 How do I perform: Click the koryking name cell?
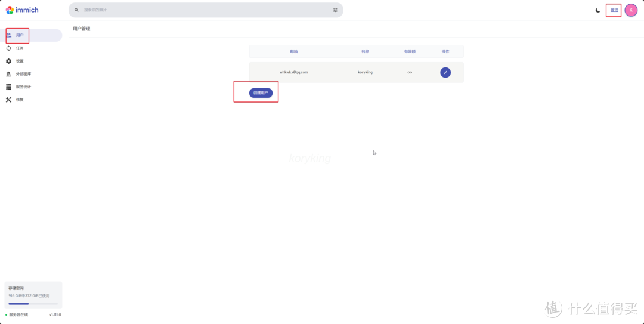click(x=365, y=72)
